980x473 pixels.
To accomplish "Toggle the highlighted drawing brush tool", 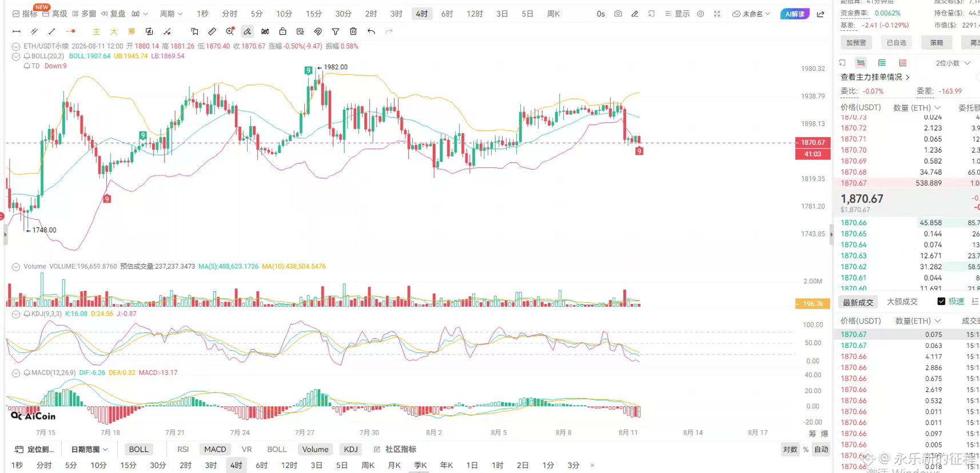I will click(247, 31).
